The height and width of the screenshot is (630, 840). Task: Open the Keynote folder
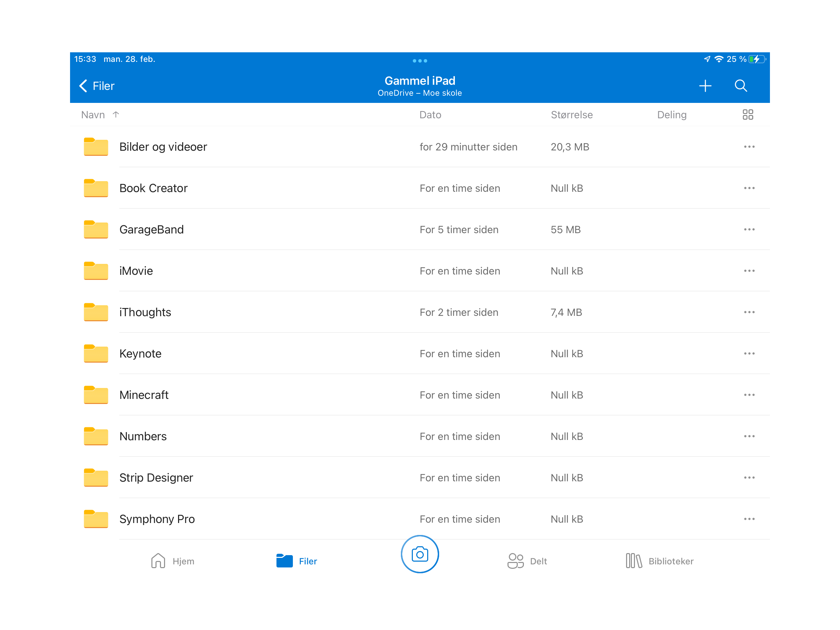pyautogui.click(x=420, y=353)
